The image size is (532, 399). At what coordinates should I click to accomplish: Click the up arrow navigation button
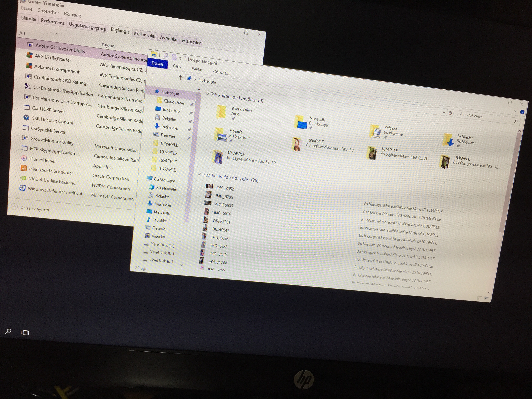[x=180, y=77]
